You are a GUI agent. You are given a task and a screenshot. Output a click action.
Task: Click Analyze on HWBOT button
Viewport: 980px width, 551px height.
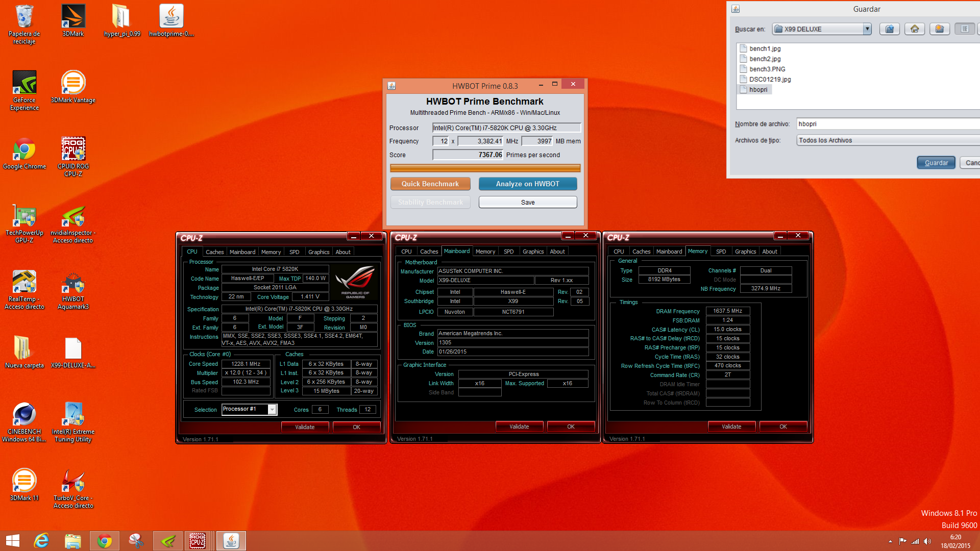pos(527,184)
